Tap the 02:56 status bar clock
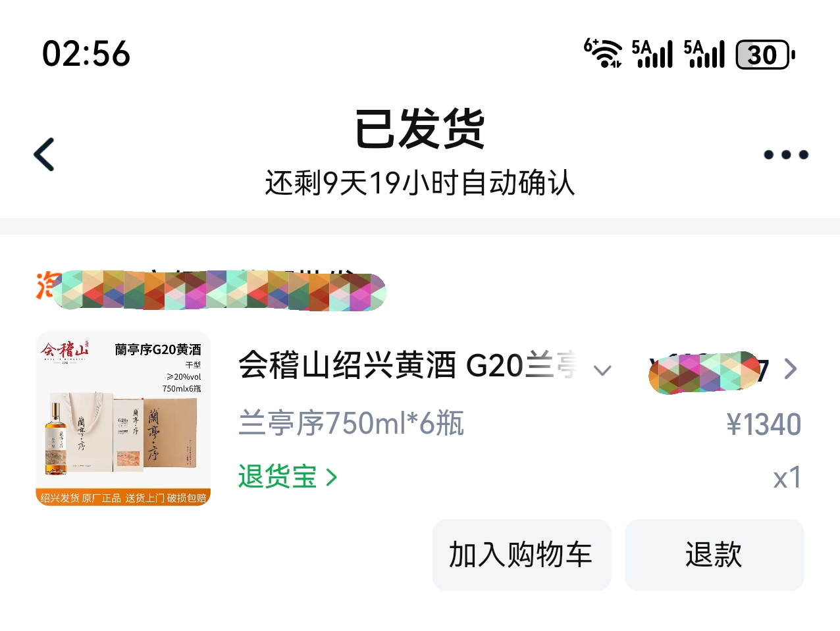 click(86, 54)
